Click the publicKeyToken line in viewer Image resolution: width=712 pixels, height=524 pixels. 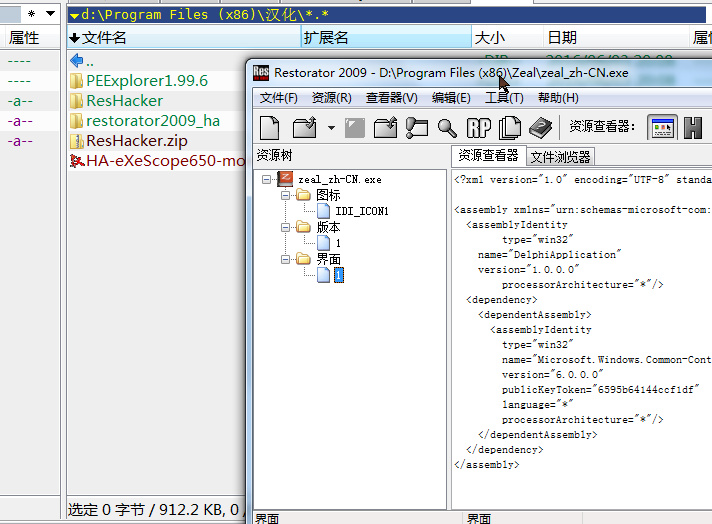(x=600, y=390)
